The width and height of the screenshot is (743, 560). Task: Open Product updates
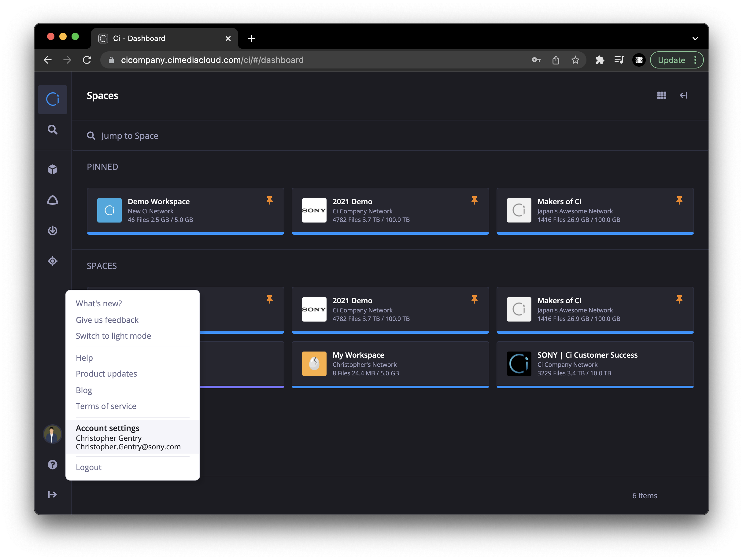pyautogui.click(x=106, y=374)
